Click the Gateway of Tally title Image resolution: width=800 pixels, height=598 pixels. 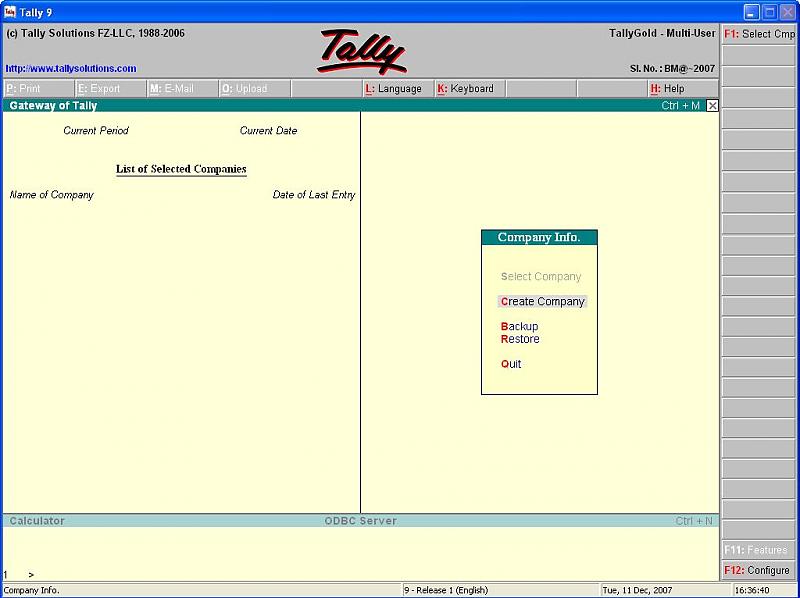pyautogui.click(x=53, y=106)
